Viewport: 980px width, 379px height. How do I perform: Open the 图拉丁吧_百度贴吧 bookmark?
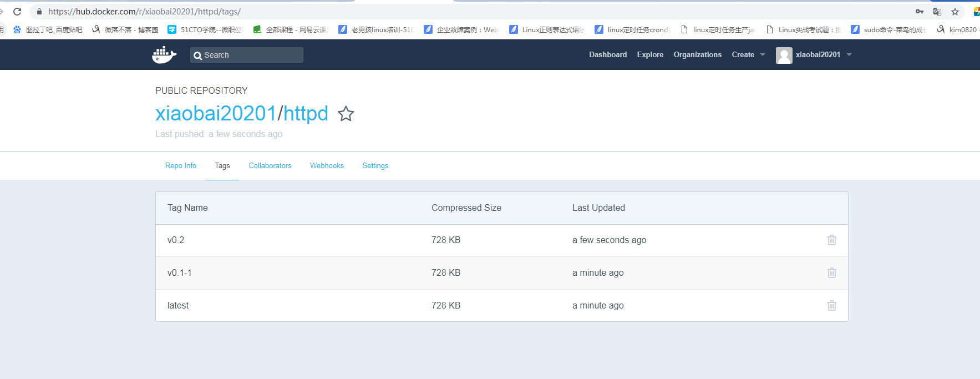click(48, 29)
